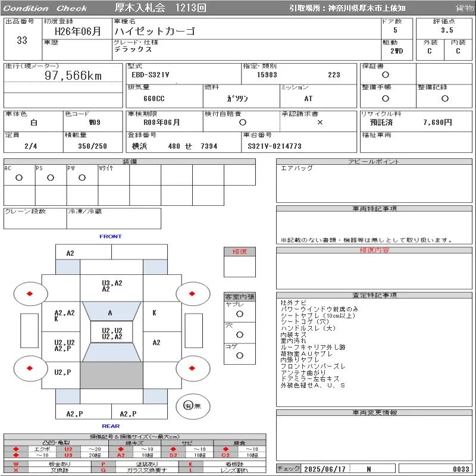
Task: Click the コゲ circle in 客室内張
Action: pyautogui.click(x=240, y=355)
